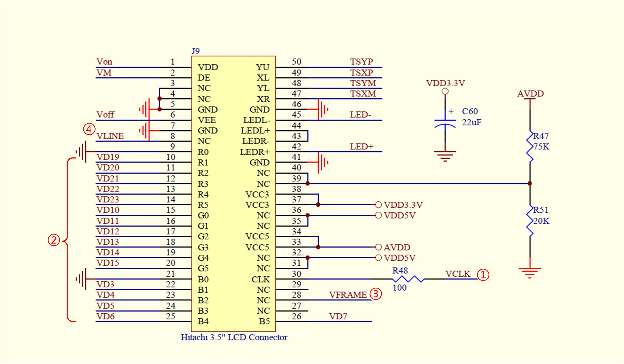The height and width of the screenshot is (364, 624).
Task: Select the VD6 net label
Action: pyautogui.click(x=105, y=316)
